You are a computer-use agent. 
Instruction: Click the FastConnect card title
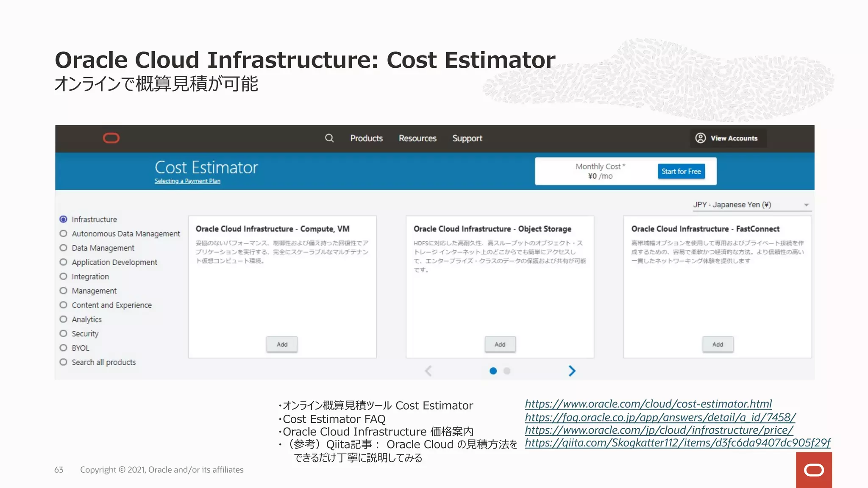(x=705, y=229)
